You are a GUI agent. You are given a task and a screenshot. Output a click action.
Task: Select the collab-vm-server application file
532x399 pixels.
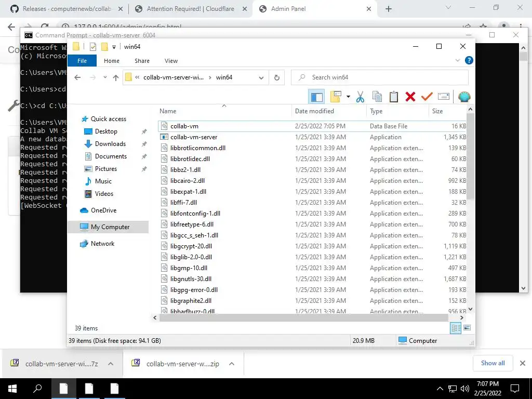click(x=312, y=137)
